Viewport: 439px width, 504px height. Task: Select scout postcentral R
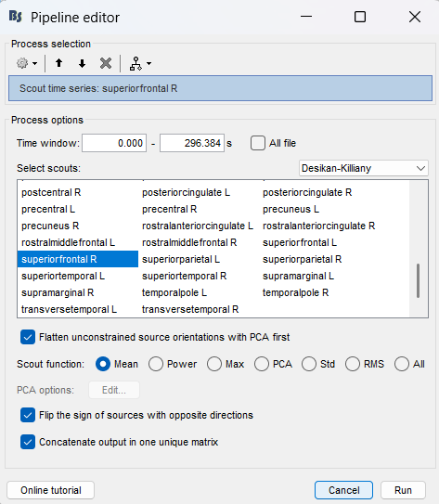(51, 192)
